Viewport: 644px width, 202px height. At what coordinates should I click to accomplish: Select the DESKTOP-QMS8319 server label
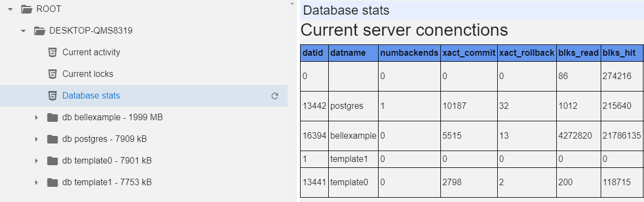91,30
